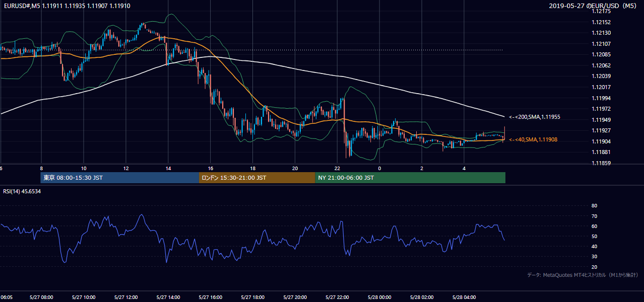644x302 pixels.
Task: Click the 5/27 12:00 time axis label
Action: click(126, 297)
